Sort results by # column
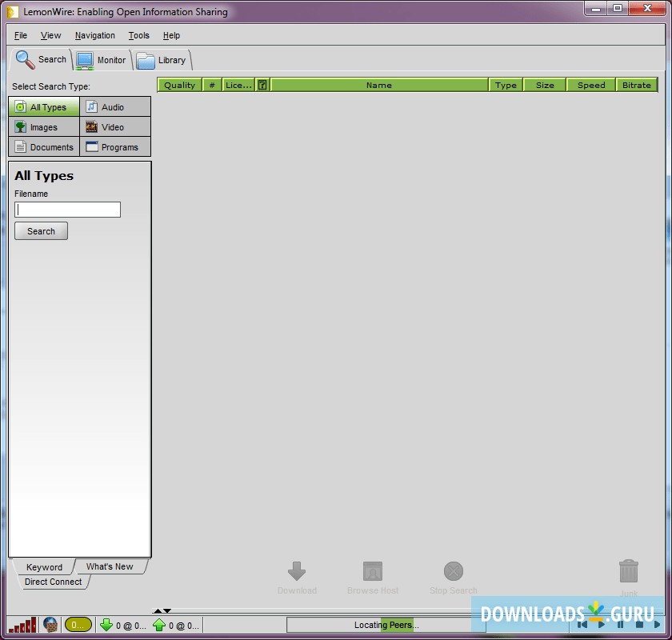 coord(212,85)
